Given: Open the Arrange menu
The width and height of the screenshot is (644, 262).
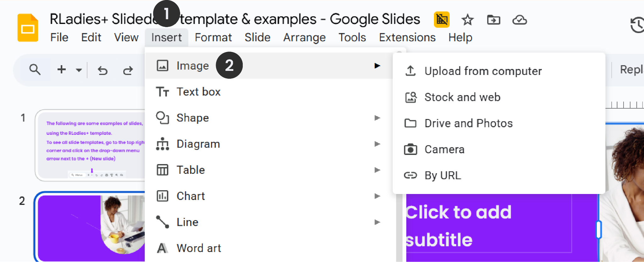Looking at the screenshot, I should tap(304, 37).
